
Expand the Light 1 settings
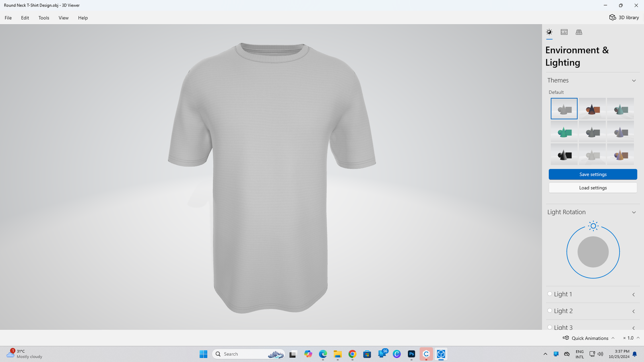[634, 294]
